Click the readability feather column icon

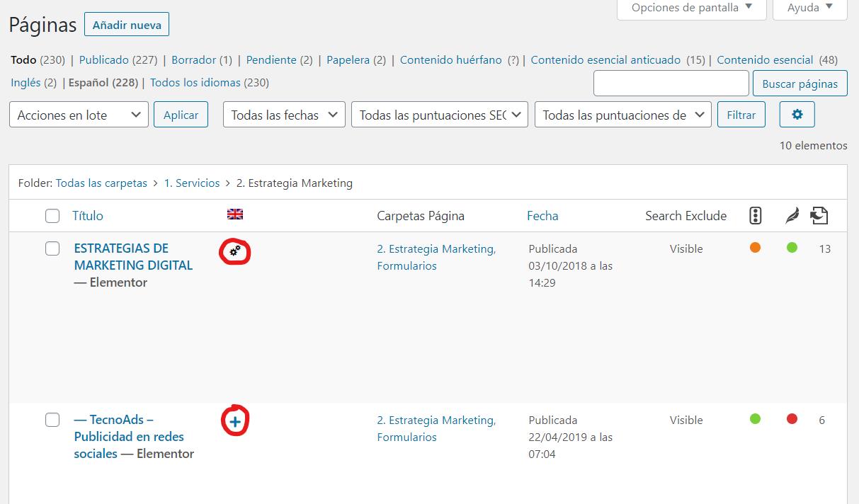792,216
